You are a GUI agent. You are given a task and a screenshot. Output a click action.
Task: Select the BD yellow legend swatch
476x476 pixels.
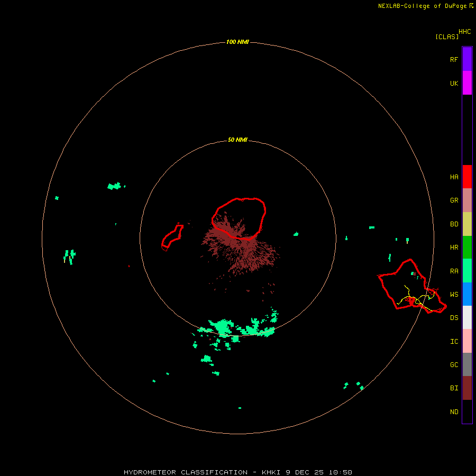tap(467, 224)
